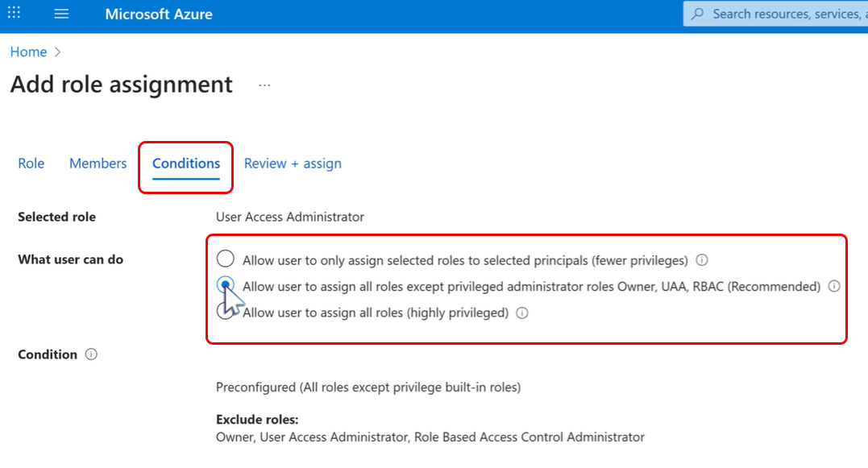Select all roles except privileged administrator option
This screenshot has width=868, height=468.
tap(226, 284)
